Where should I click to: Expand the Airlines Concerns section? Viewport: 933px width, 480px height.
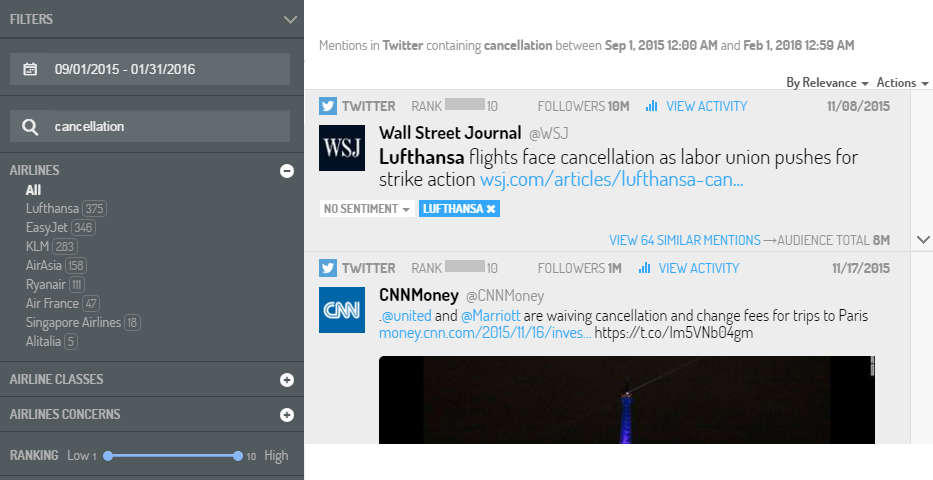coord(287,415)
